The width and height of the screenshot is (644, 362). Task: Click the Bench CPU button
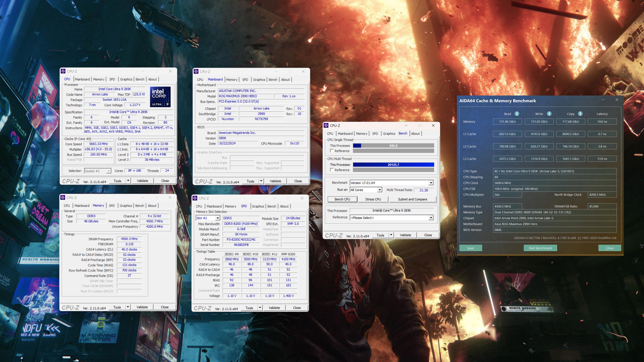point(342,199)
